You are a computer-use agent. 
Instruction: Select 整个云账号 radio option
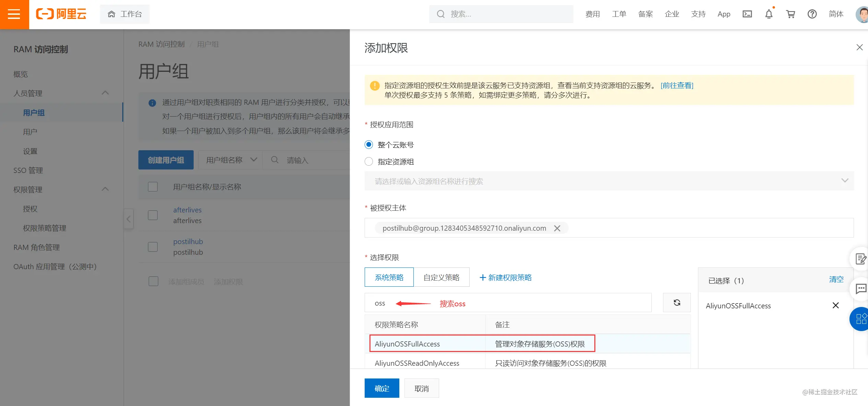pyautogui.click(x=369, y=145)
